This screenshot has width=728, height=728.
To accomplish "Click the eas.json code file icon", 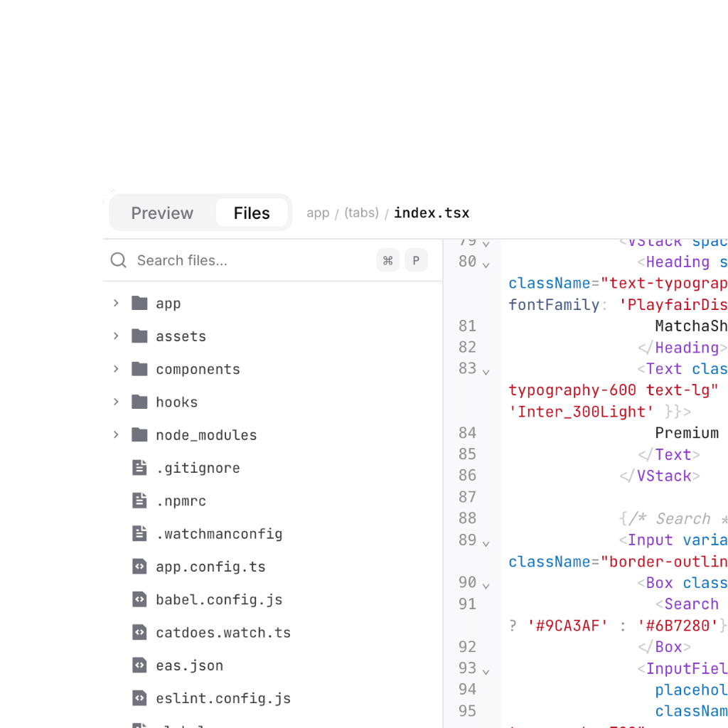I will pyautogui.click(x=139, y=665).
